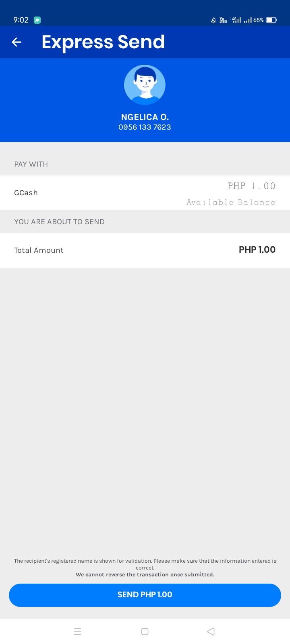Tap the back arrow in the header
This screenshot has height=644, width=290.
17,42
